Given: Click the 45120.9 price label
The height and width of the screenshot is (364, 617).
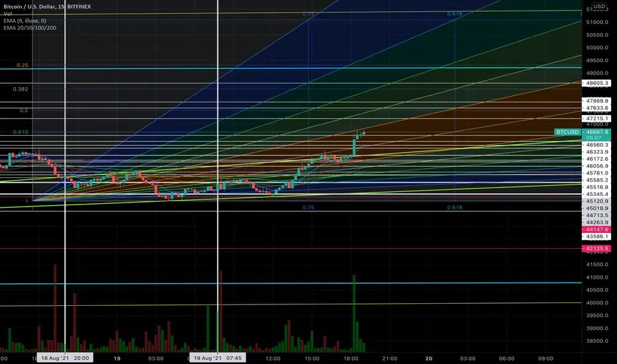Looking at the screenshot, I should click(596, 201).
